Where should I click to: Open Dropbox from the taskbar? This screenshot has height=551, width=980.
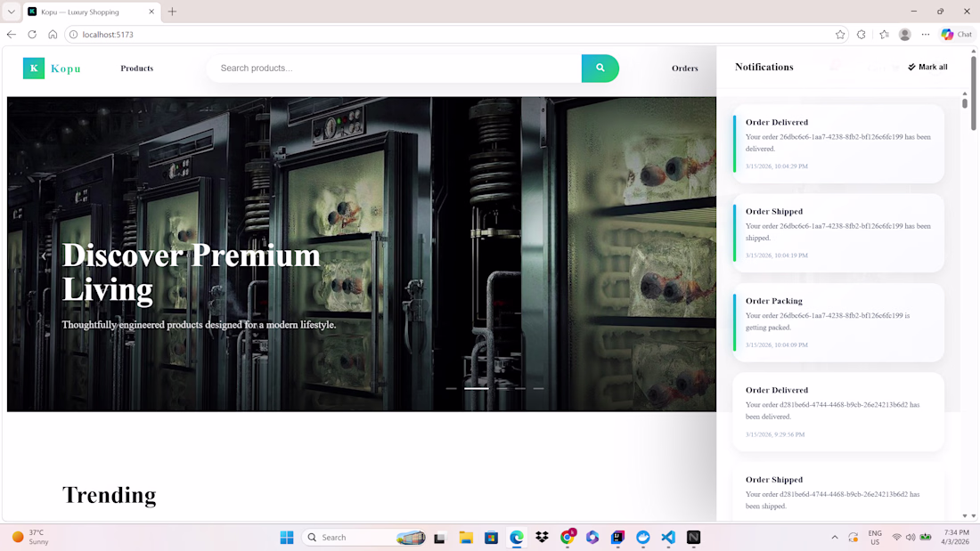coord(542,538)
